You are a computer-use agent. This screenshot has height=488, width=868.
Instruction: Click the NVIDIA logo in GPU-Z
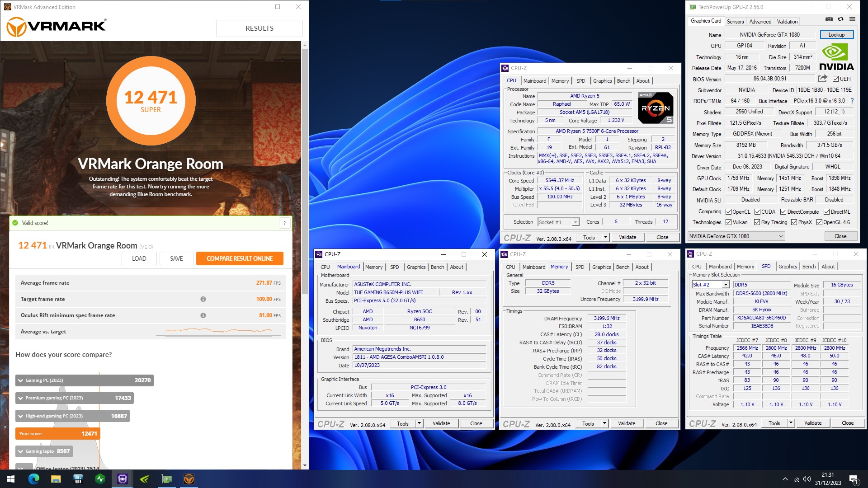(836, 57)
